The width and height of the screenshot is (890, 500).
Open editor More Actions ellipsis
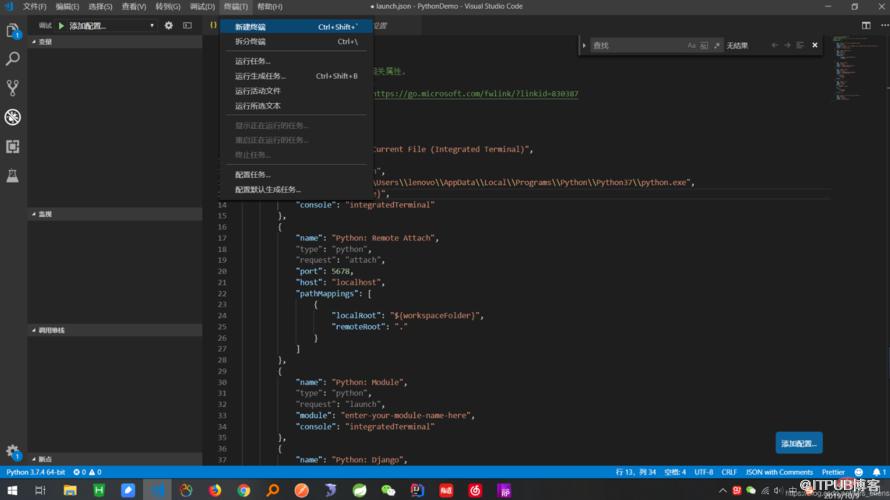click(884, 26)
